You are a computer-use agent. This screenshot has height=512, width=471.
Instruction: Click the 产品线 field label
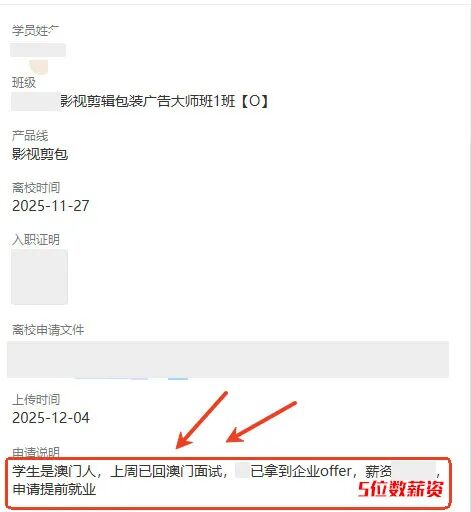pyautogui.click(x=30, y=136)
